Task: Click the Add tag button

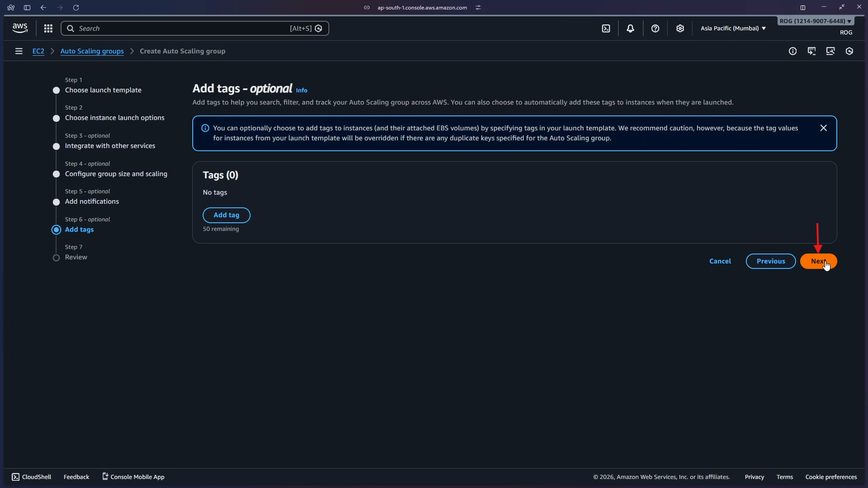Action: click(226, 215)
